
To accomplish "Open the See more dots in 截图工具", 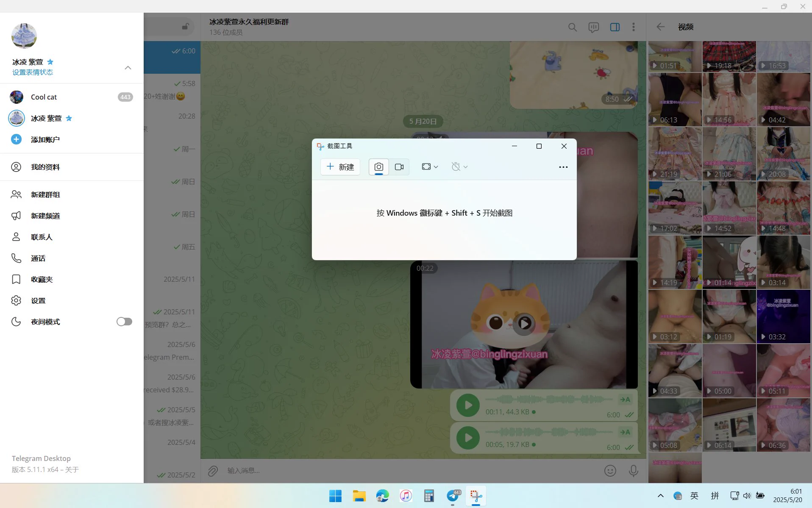I will click(x=563, y=167).
